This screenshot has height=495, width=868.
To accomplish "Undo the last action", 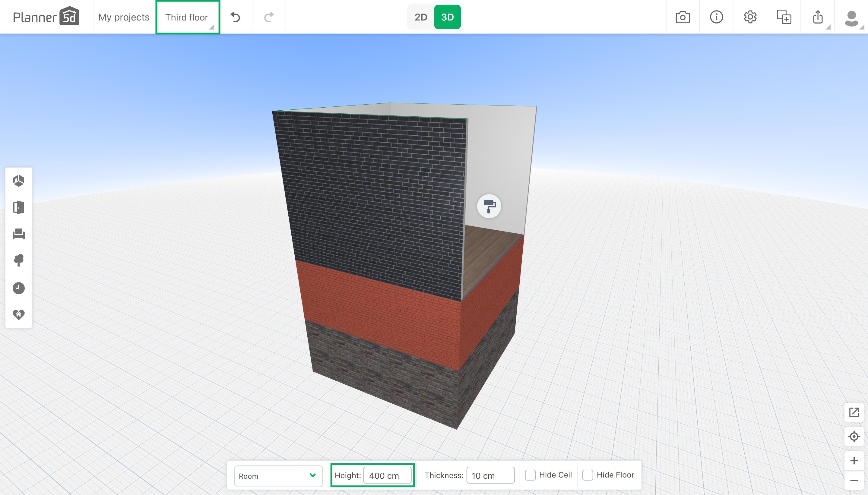I will click(235, 17).
